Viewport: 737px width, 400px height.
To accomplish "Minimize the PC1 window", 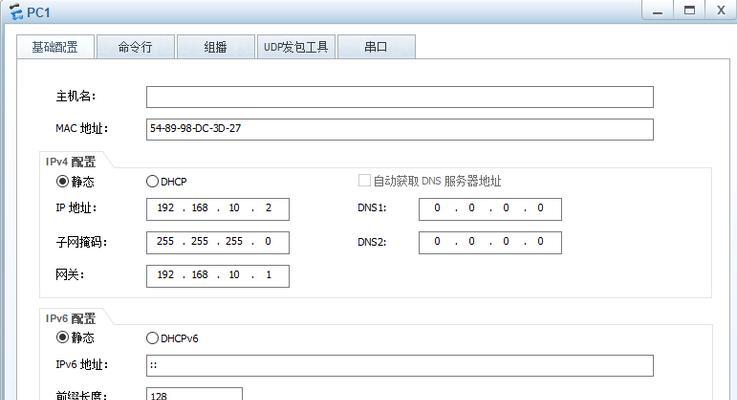I will (658, 10).
